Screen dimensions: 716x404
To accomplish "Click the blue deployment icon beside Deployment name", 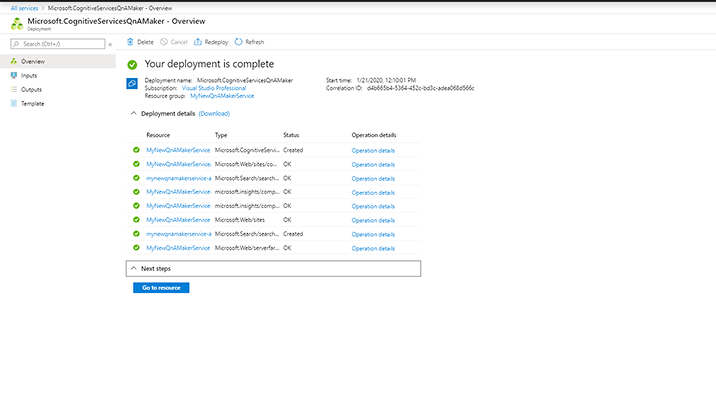I will click(132, 84).
